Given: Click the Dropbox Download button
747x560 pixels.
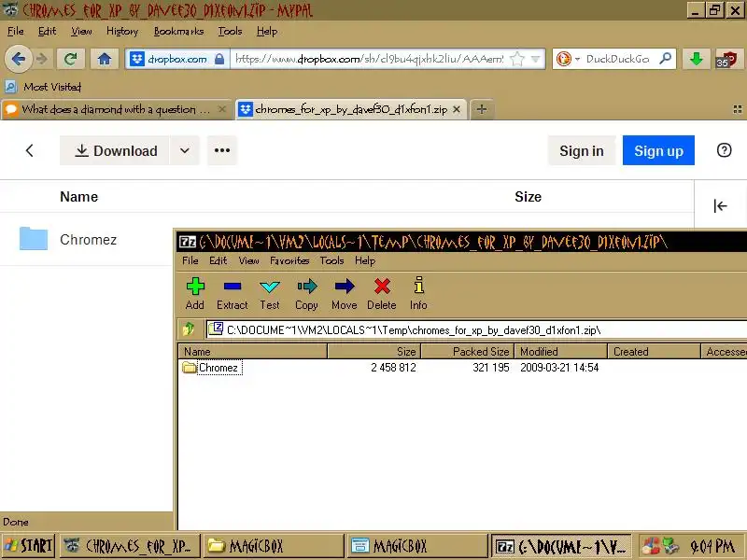Looking at the screenshot, I should click(114, 150).
